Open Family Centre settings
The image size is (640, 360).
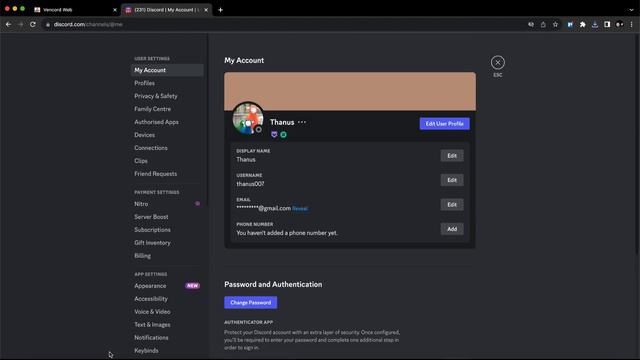167,109
